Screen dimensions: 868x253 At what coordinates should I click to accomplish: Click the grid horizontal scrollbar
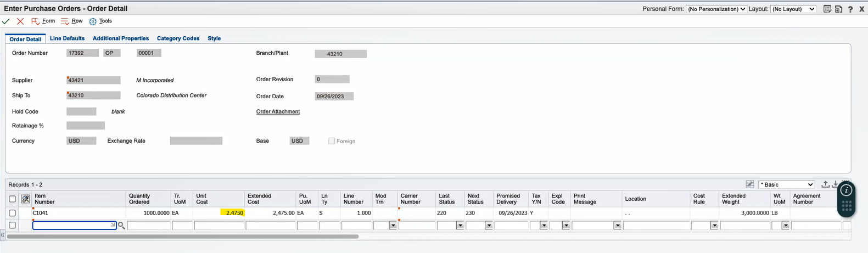(x=182, y=237)
